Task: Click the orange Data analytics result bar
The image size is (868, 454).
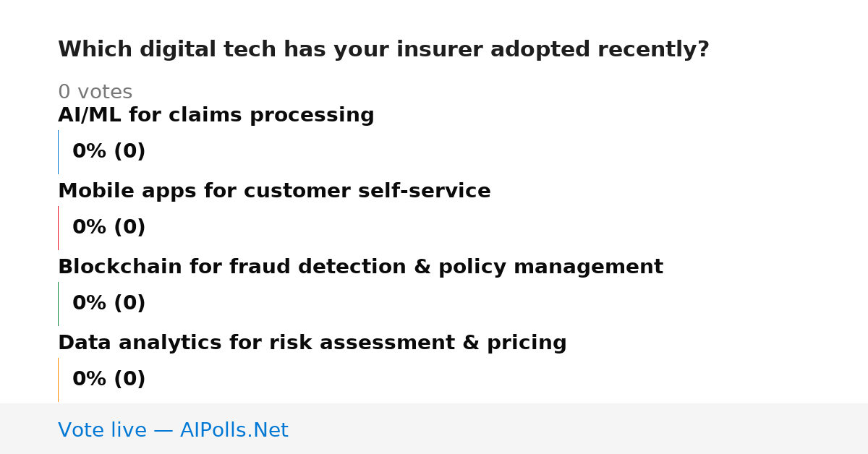Action: click(58, 380)
